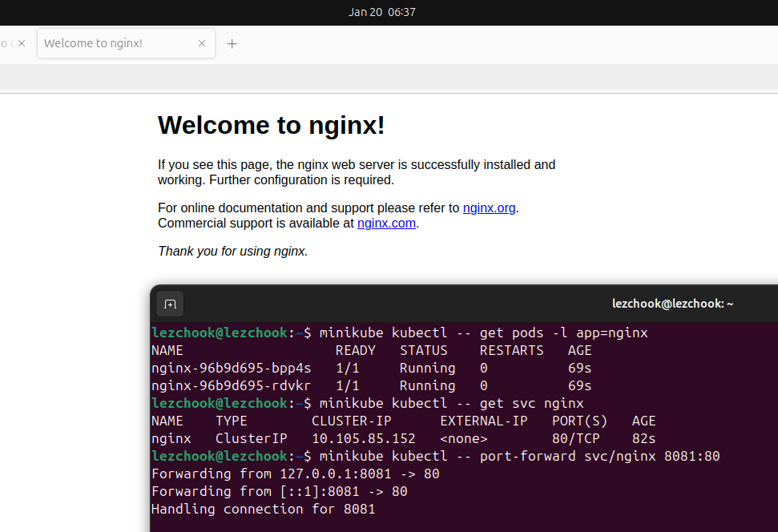Click the READY column header
This screenshot has height=532, width=778.
(x=355, y=350)
